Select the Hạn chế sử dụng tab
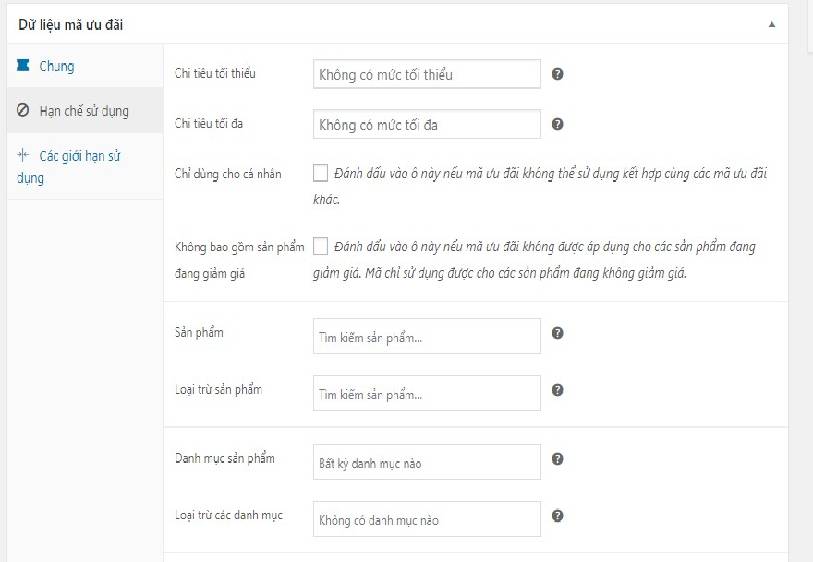The height and width of the screenshot is (562, 813). pyautogui.click(x=85, y=110)
